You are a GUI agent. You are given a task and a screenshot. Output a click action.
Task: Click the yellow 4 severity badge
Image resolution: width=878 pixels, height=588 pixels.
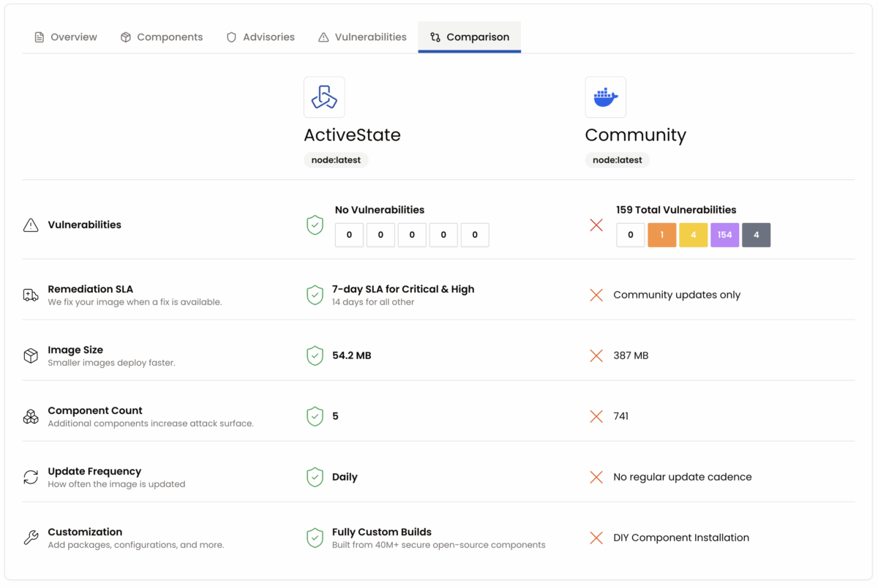[693, 235]
